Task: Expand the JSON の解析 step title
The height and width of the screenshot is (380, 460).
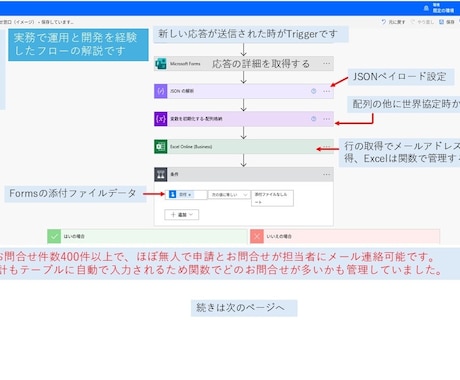Action: 182,91
